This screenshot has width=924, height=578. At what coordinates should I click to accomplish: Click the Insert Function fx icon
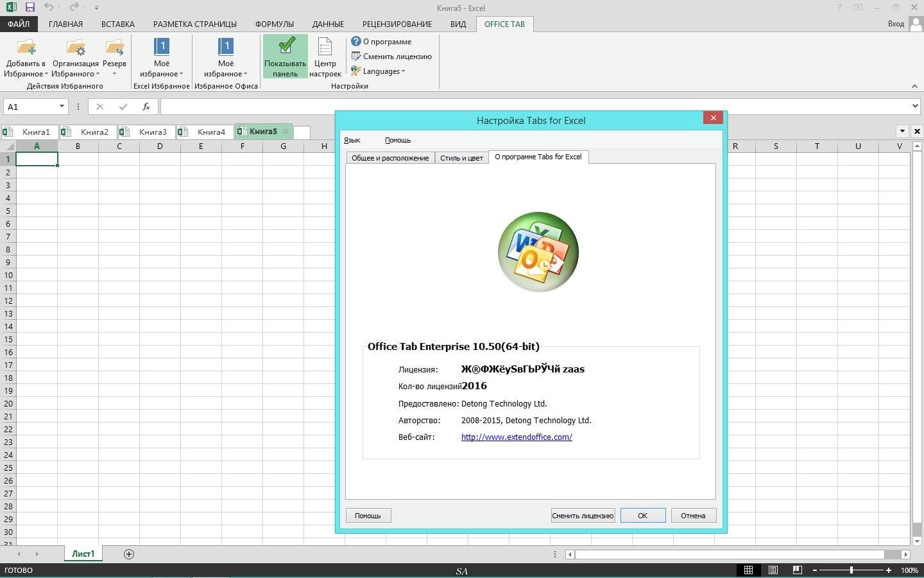[x=146, y=107]
